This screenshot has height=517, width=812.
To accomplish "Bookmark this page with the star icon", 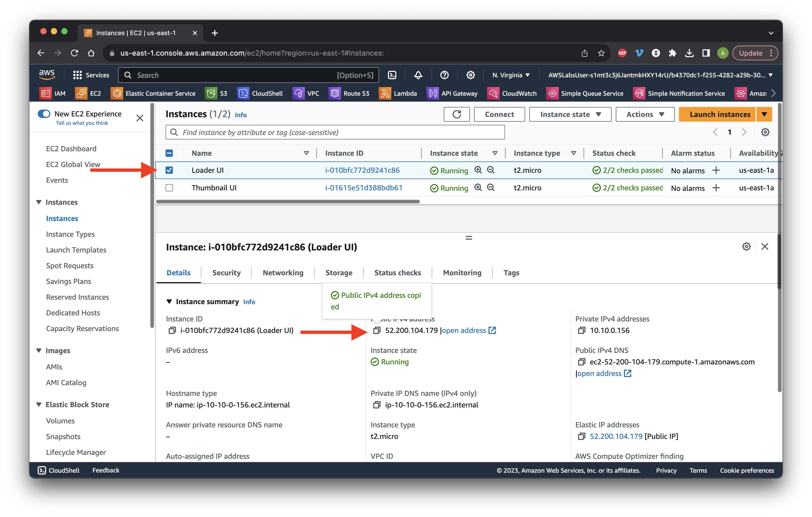I will click(601, 53).
